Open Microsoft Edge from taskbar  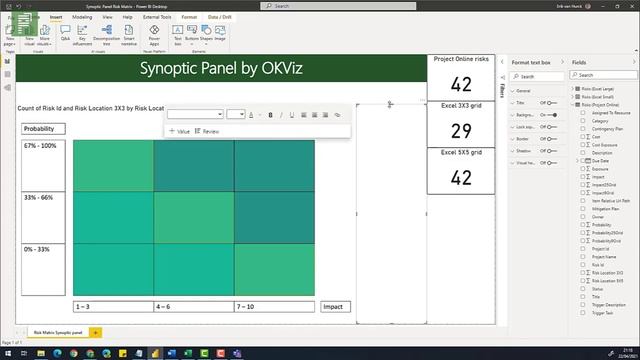point(57,353)
